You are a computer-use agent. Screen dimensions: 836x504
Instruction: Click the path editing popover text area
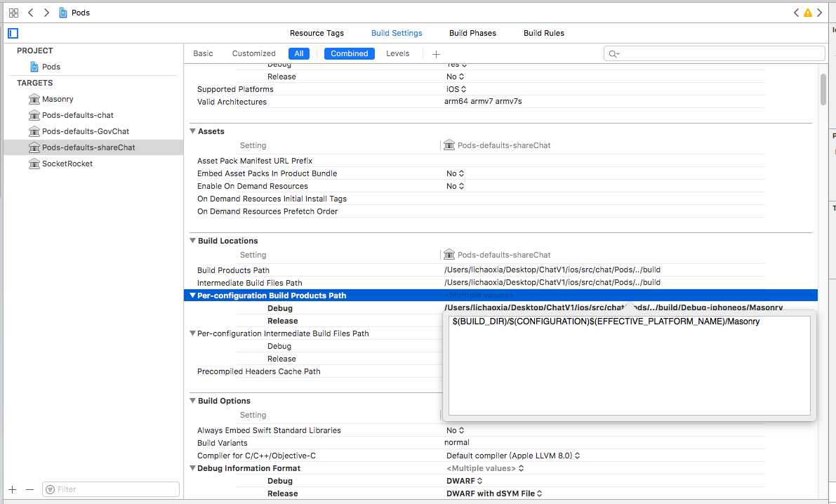coord(629,365)
